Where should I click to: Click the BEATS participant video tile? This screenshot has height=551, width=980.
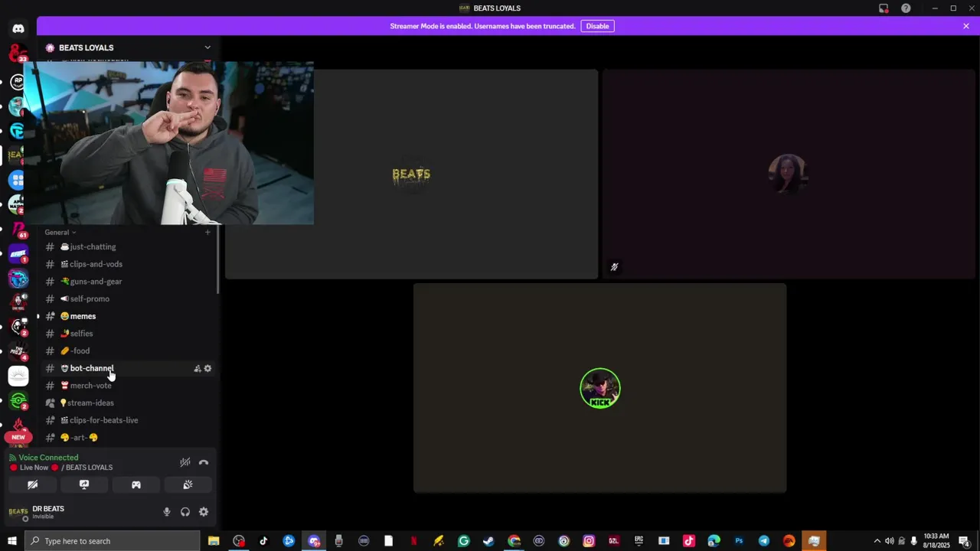tap(411, 174)
